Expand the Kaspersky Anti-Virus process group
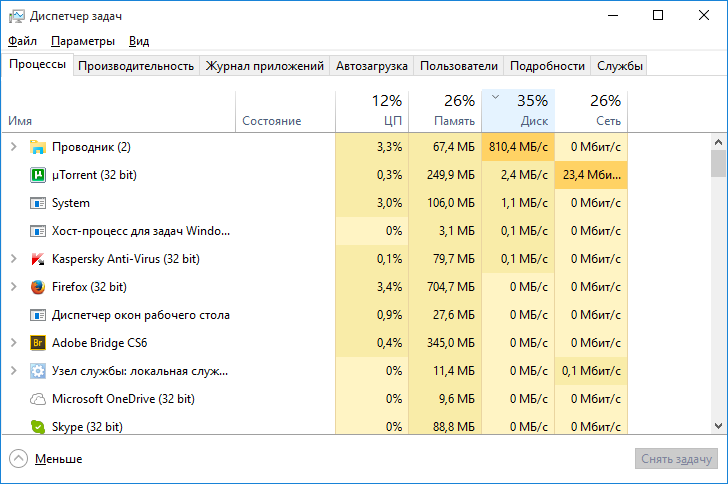This screenshot has width=728, height=484. click(x=13, y=259)
